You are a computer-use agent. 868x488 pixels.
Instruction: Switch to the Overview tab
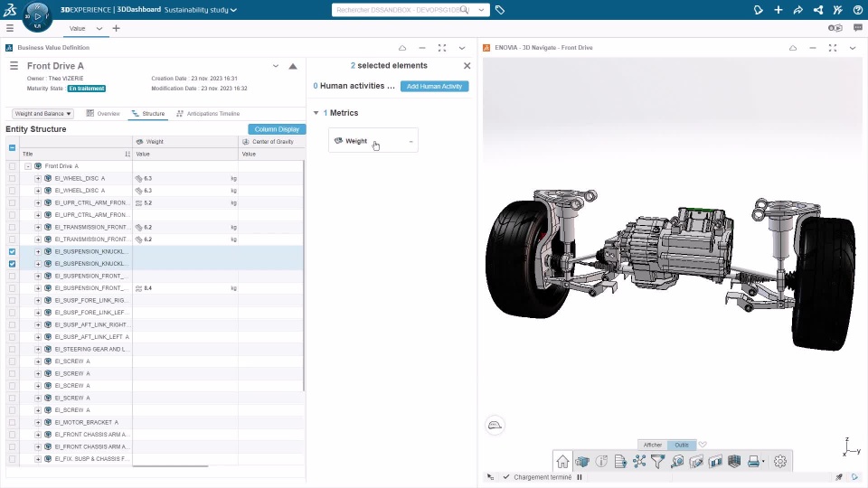[x=103, y=114]
